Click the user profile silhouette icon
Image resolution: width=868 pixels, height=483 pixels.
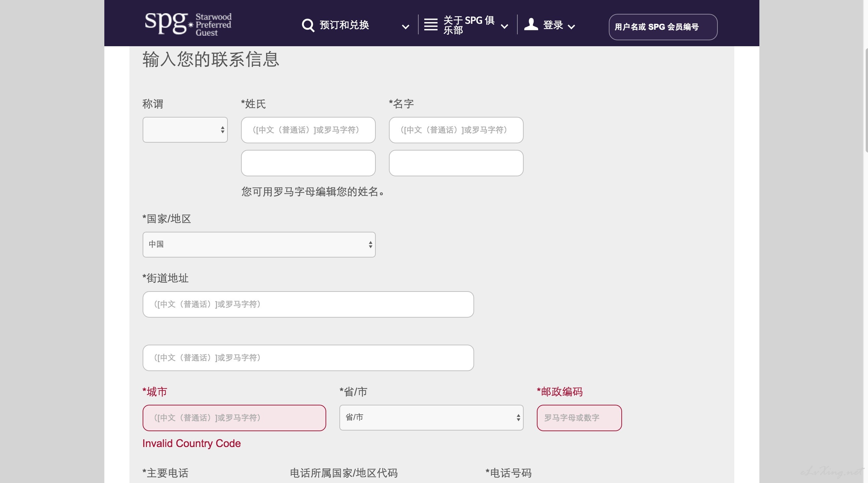click(531, 24)
